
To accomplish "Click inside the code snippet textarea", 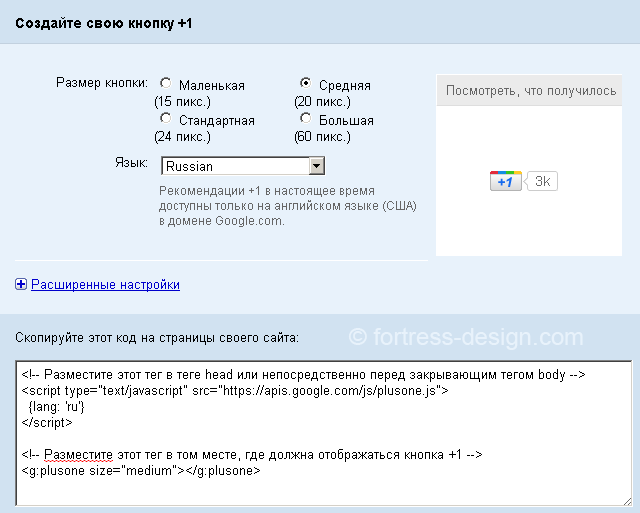I will point(324,433).
